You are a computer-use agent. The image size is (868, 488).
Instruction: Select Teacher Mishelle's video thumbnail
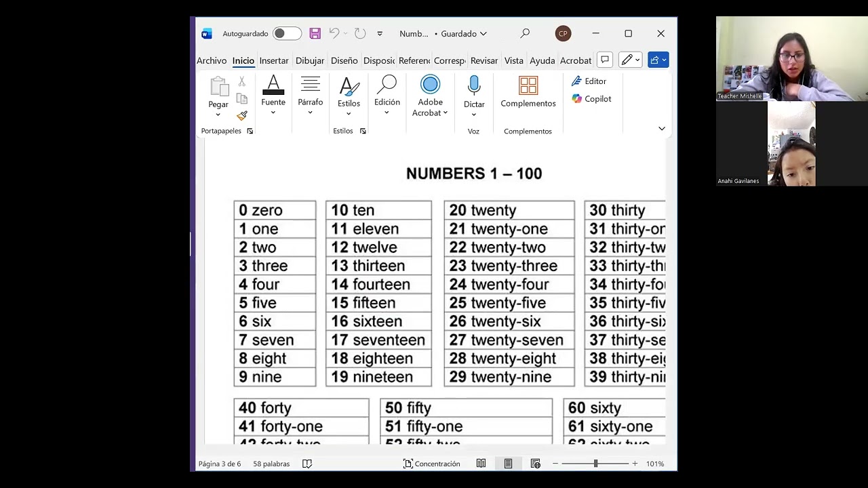point(792,58)
